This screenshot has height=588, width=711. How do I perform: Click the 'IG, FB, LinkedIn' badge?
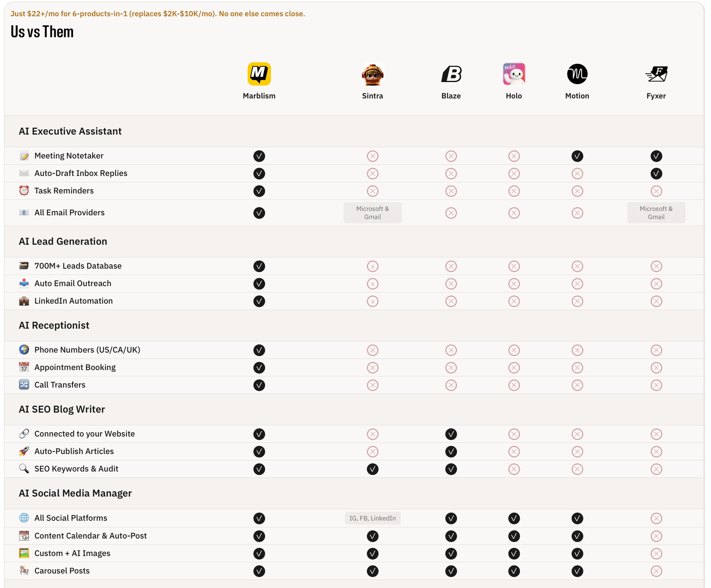click(372, 518)
